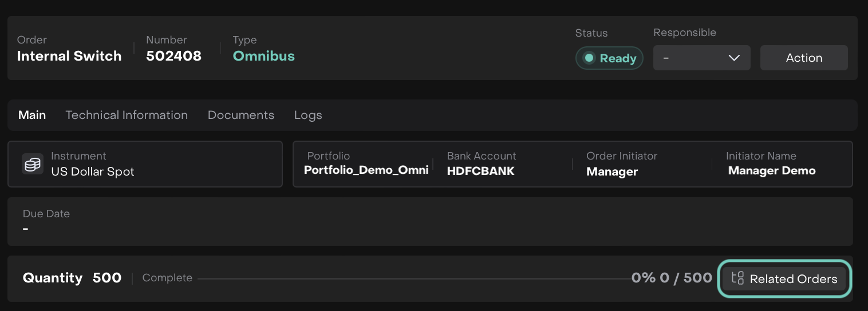Click the Manager Demo initiator name
The image size is (868, 311).
[x=771, y=171]
